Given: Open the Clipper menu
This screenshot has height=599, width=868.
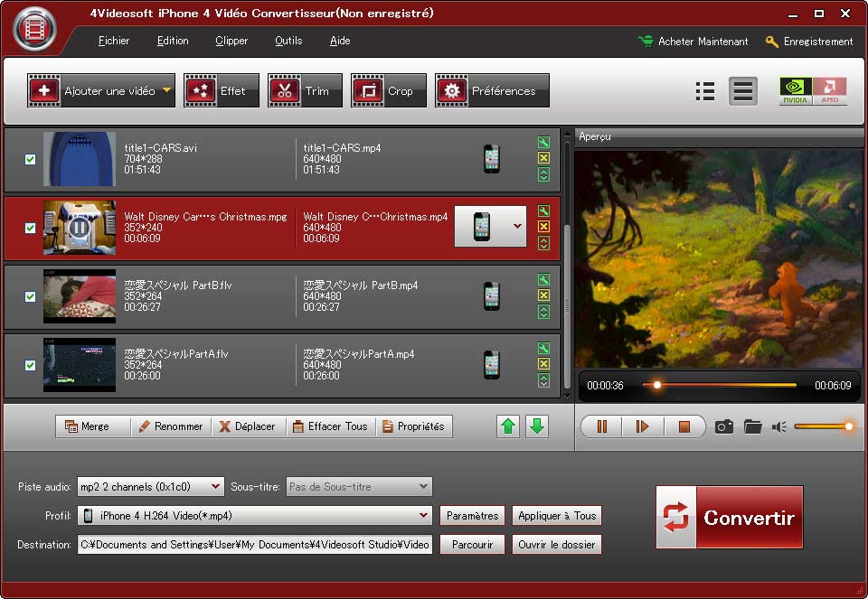Looking at the screenshot, I should 231,41.
